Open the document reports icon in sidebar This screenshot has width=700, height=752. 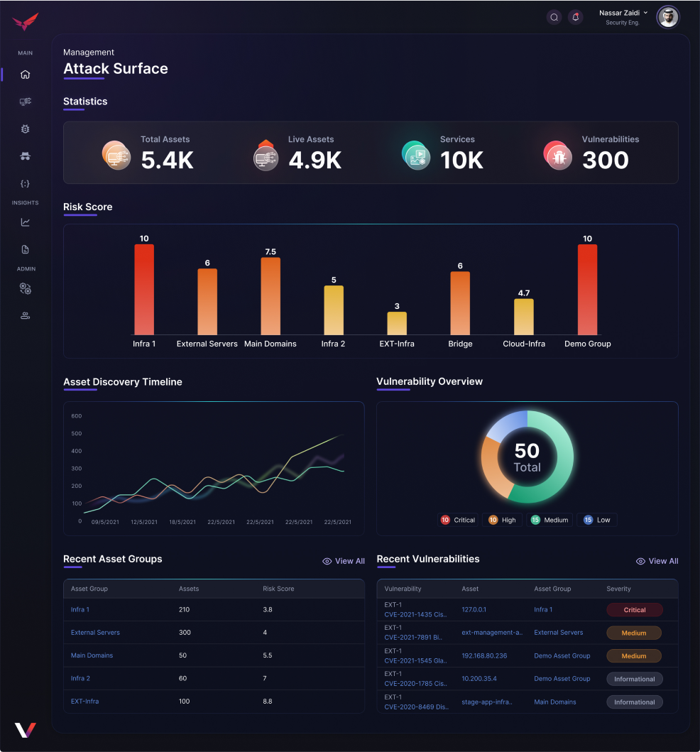26,250
